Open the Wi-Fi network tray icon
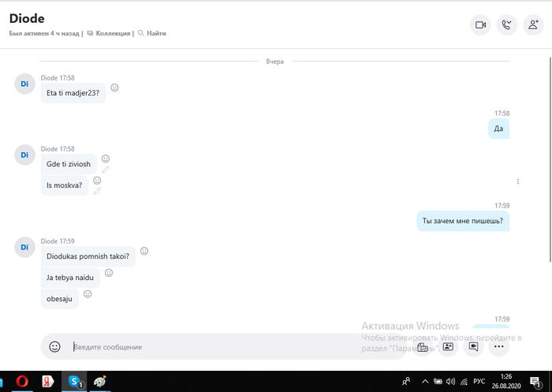The width and height of the screenshot is (552, 392). pyautogui.click(x=464, y=382)
